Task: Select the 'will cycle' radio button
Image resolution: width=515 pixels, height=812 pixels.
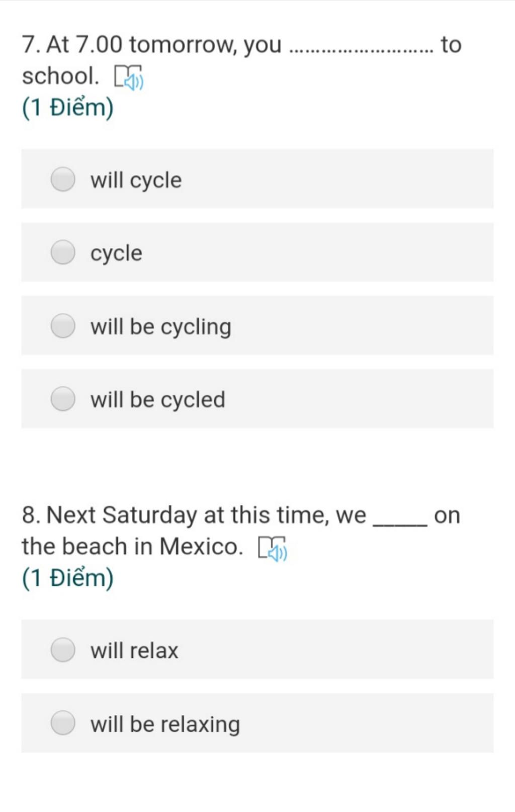Action: 63,179
